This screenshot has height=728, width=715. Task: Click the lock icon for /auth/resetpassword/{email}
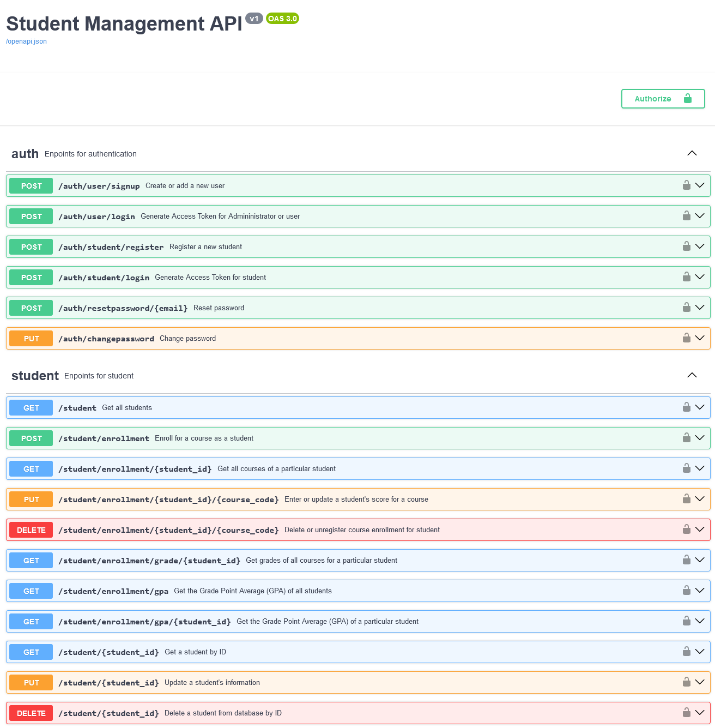(x=687, y=308)
